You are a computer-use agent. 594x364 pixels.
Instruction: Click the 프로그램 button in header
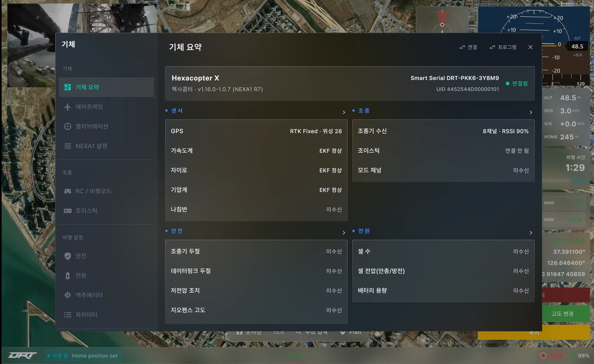[x=503, y=47]
